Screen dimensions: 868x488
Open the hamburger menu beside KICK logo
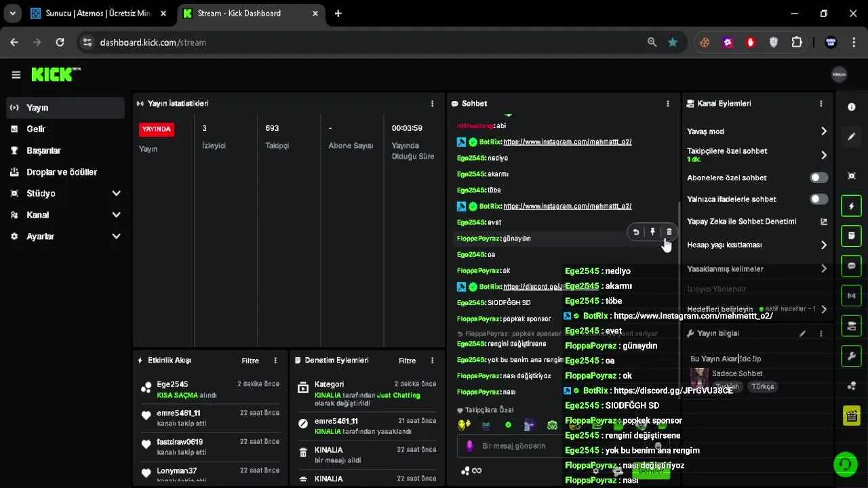(16, 75)
